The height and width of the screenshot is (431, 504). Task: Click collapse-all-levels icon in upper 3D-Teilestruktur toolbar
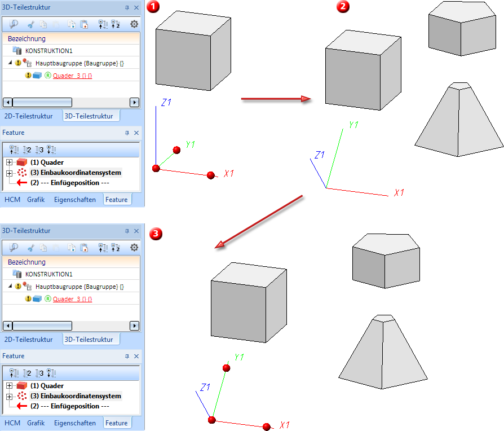coord(103,24)
